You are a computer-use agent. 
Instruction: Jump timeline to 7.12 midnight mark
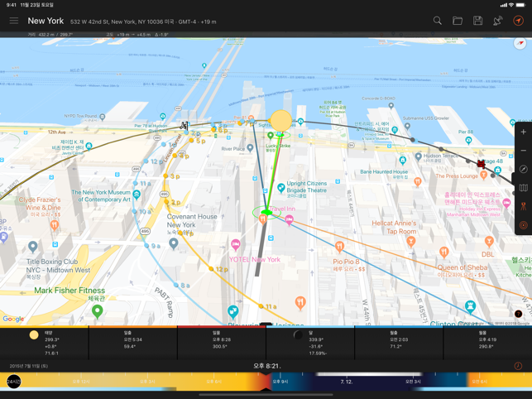pos(347,382)
